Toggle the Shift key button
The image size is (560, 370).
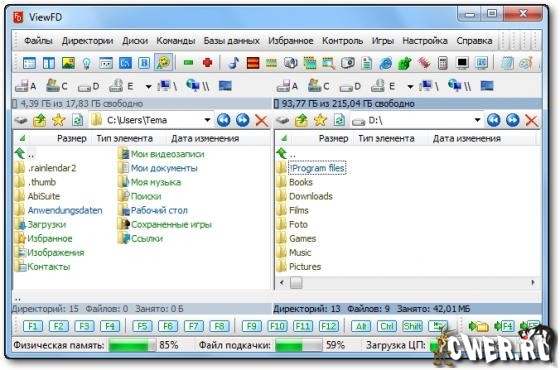pyautogui.click(x=412, y=326)
